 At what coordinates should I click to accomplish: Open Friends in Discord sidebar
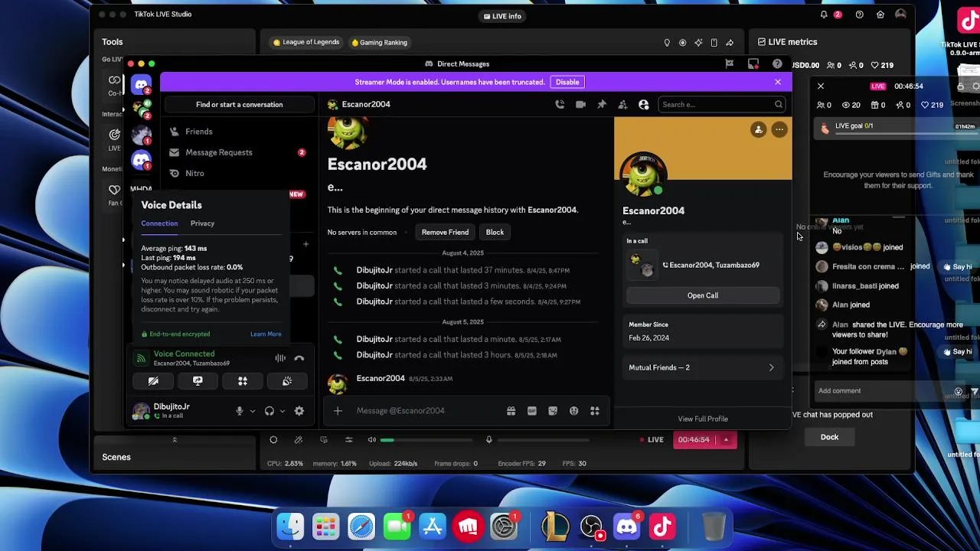pos(239,132)
